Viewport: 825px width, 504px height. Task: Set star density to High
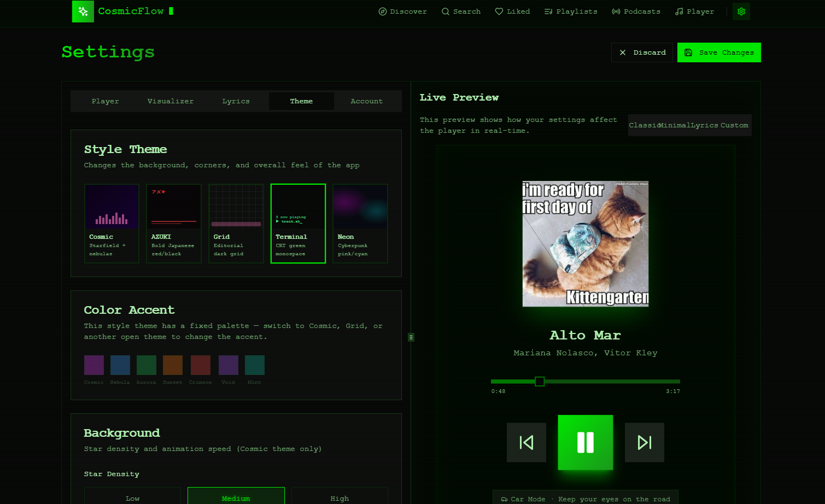click(340, 496)
